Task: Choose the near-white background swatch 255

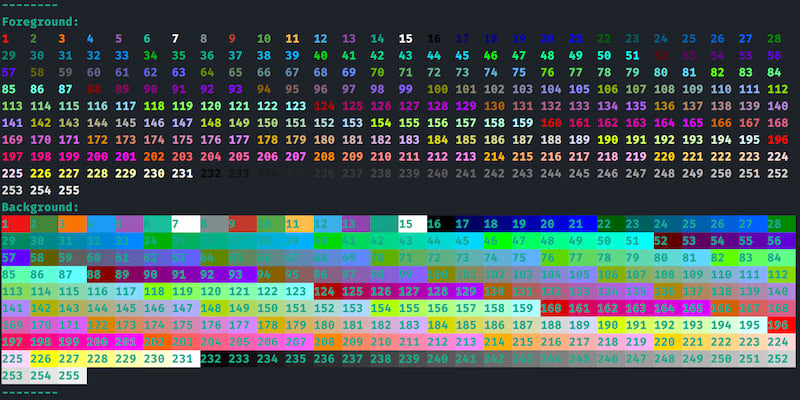Action: [72, 376]
